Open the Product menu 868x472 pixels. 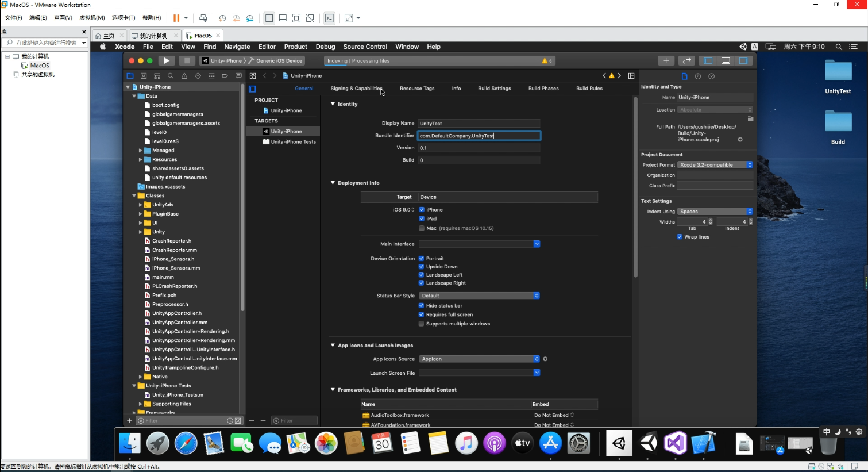296,47
